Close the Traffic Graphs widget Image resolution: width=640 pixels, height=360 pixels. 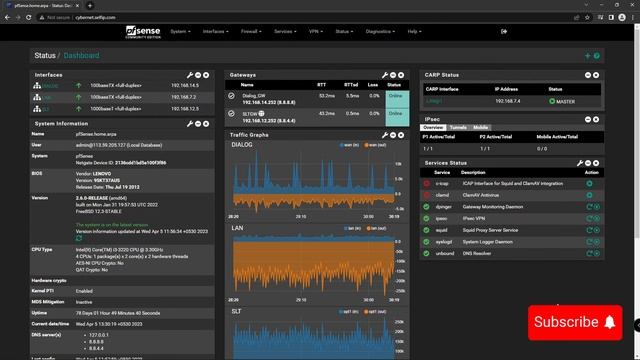[x=401, y=135]
